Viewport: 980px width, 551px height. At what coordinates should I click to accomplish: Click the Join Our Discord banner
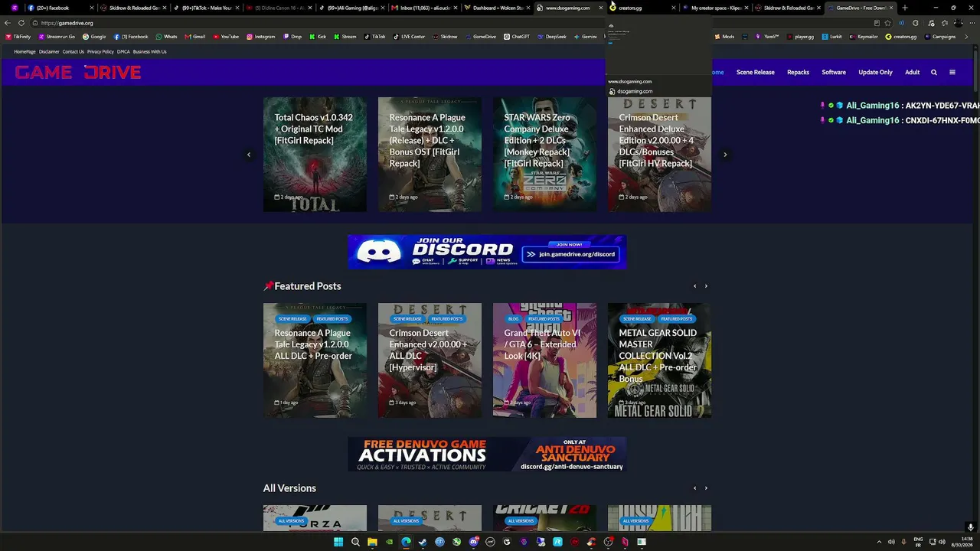point(487,252)
